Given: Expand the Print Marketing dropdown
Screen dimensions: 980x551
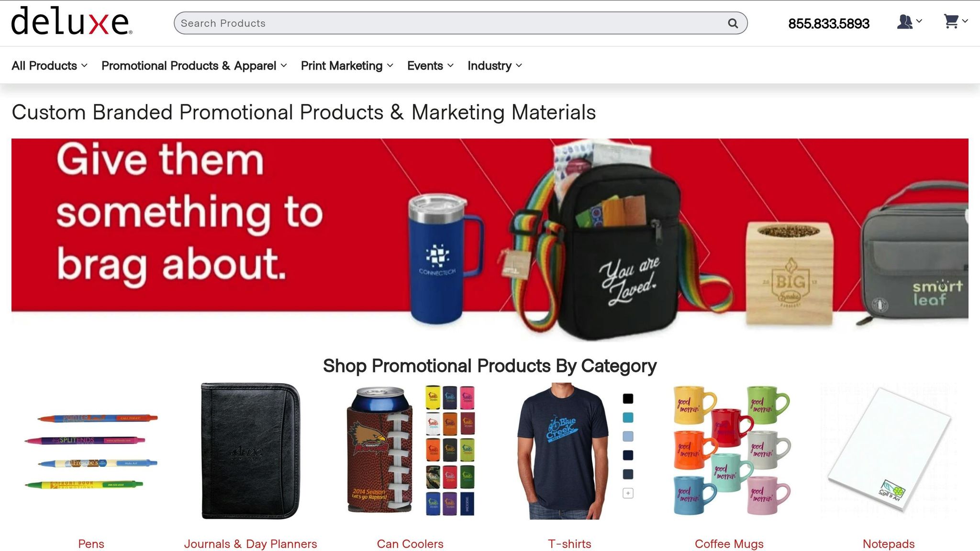Looking at the screenshot, I should (347, 66).
